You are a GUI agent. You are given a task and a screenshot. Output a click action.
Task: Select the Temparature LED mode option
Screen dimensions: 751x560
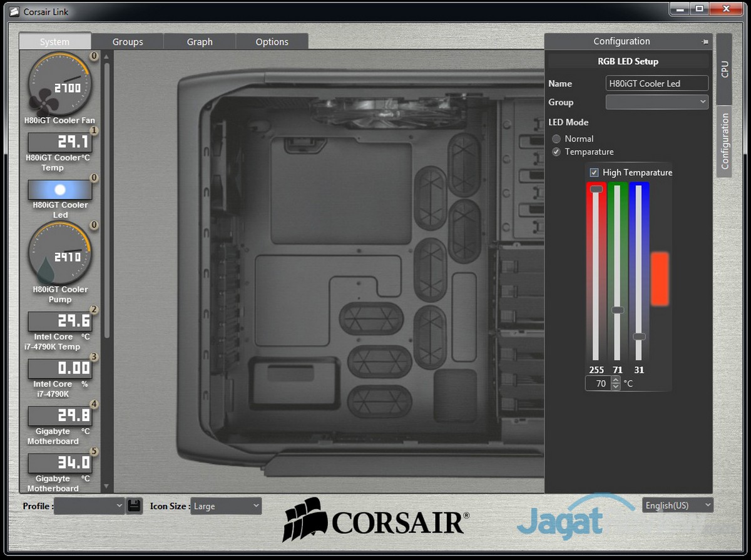[556, 152]
